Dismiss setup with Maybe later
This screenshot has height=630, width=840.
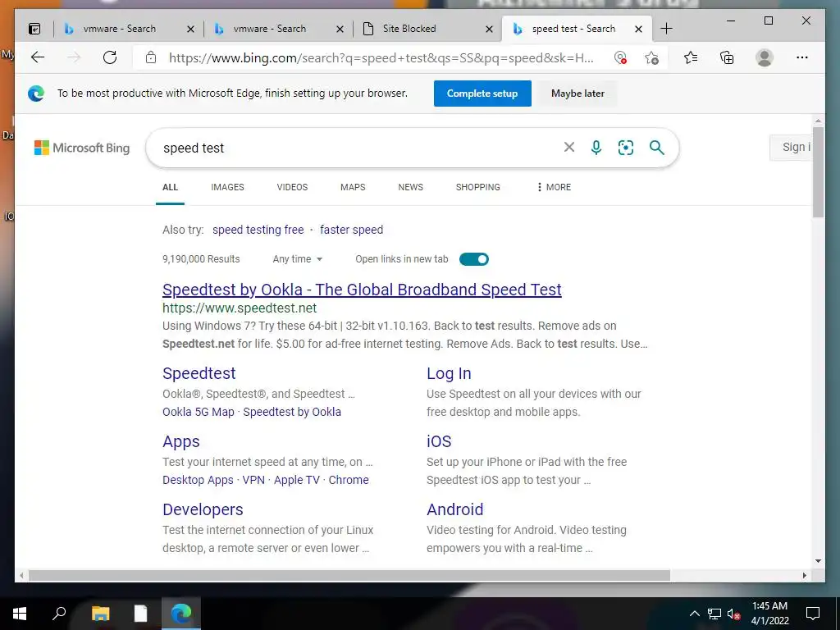pos(577,94)
